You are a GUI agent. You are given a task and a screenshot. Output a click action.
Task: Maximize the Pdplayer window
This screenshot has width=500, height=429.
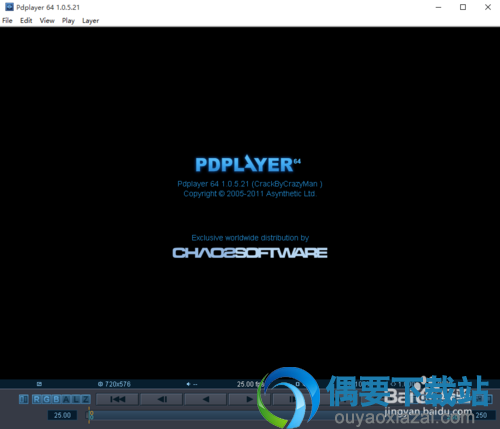(x=463, y=7)
